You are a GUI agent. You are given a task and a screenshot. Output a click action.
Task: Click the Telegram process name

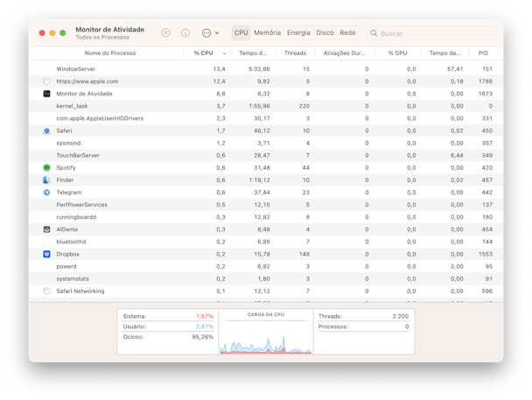coord(69,193)
